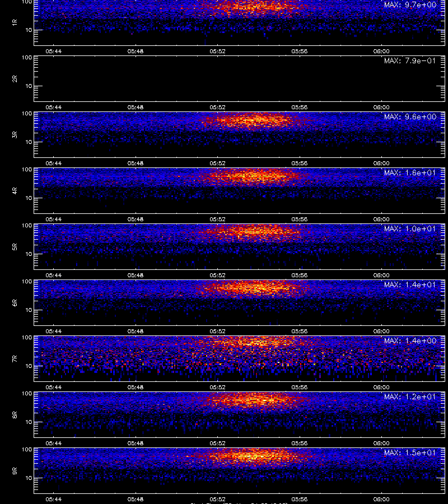Click the 05:56 tick label below panel 4R
The width and height of the screenshot is (448, 504).
coord(300,219)
